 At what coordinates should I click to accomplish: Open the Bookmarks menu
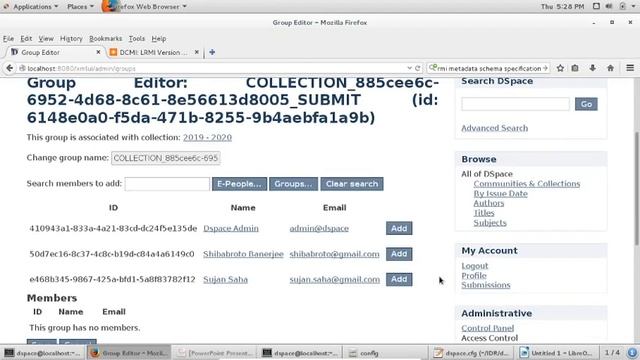click(105, 38)
